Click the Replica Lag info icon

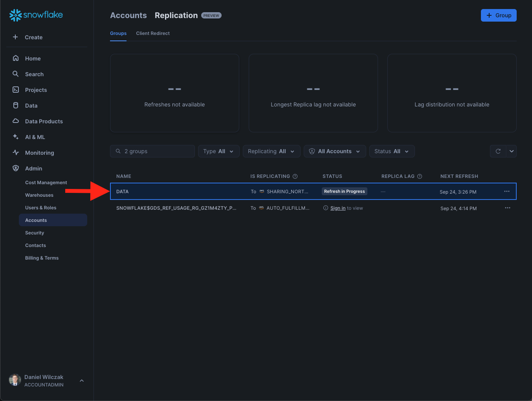420,176
